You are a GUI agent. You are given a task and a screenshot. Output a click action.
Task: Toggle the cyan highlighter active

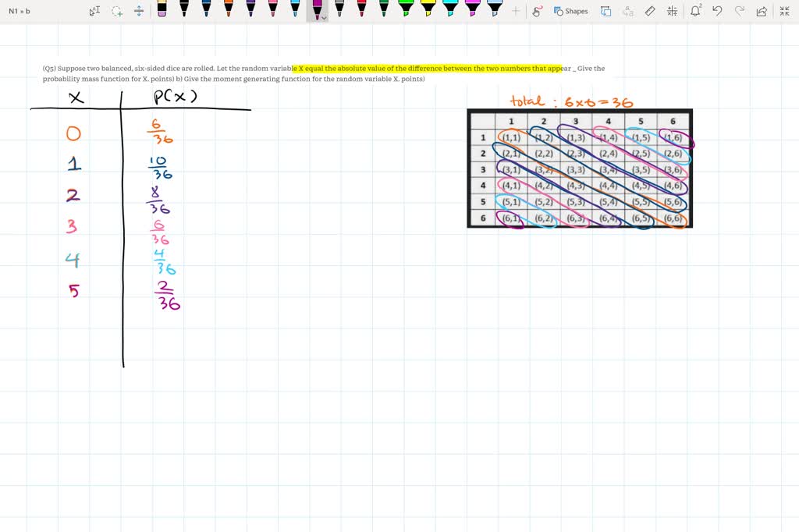pyautogui.click(x=451, y=11)
